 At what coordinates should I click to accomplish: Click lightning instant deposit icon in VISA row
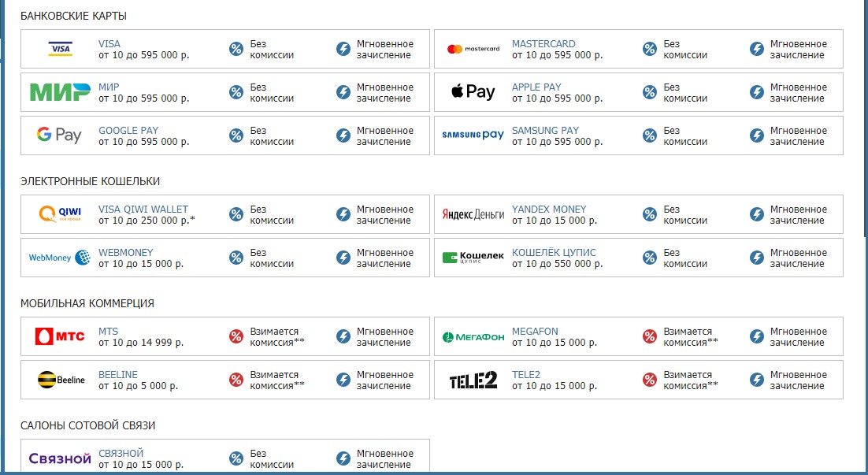click(x=343, y=50)
